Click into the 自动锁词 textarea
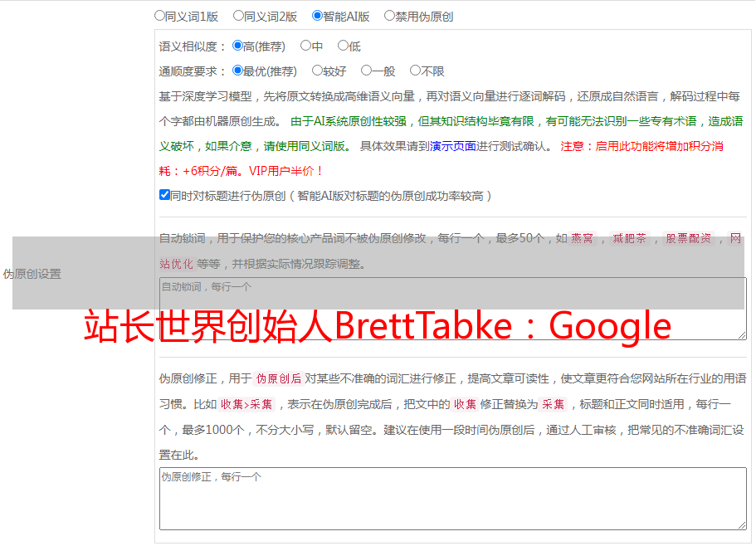This screenshot has width=756, height=546. 453,309
